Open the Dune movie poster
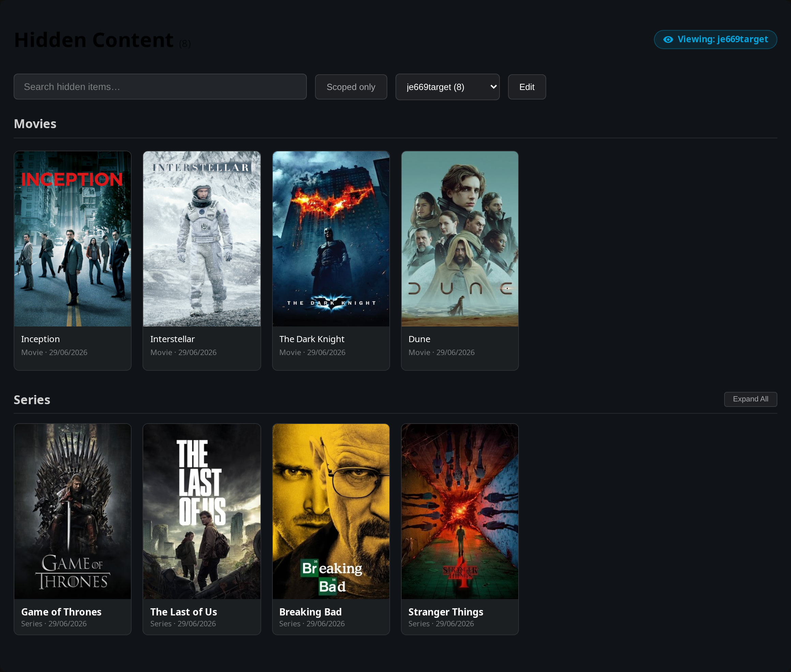The height and width of the screenshot is (672, 791). coord(460,239)
